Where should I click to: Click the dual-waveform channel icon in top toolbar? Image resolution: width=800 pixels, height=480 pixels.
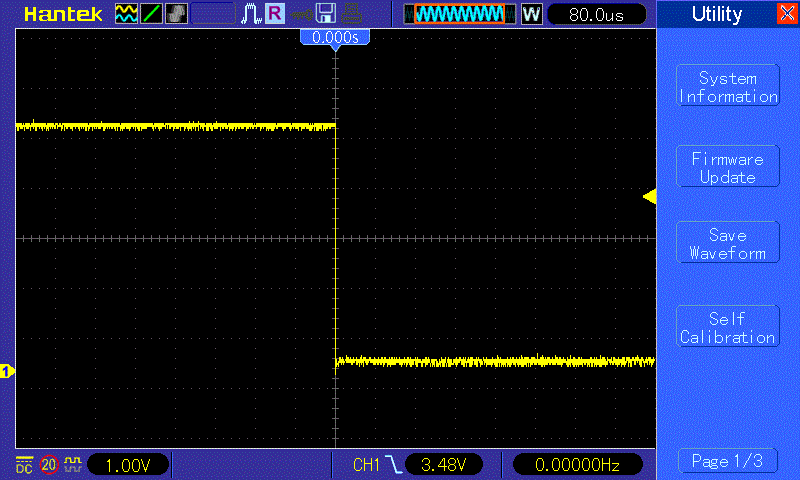[126, 14]
